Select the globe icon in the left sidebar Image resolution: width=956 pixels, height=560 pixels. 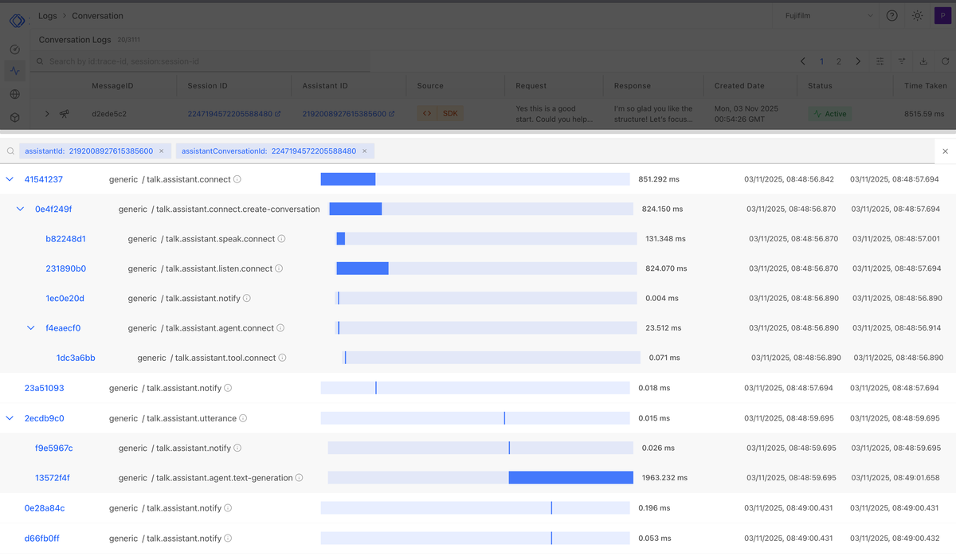point(14,93)
